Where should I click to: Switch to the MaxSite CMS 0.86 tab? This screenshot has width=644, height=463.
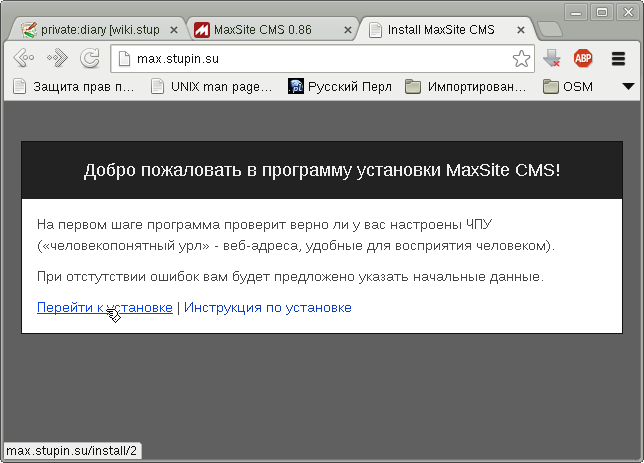271,30
